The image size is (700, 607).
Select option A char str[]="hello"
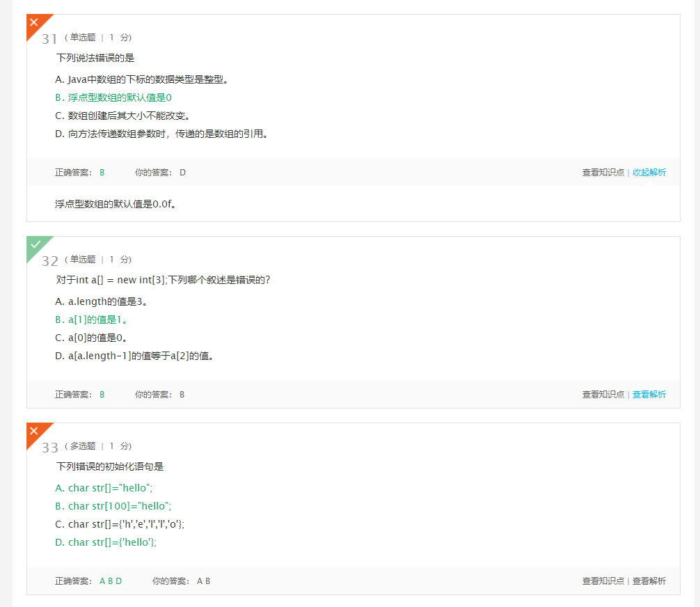[x=104, y=488]
